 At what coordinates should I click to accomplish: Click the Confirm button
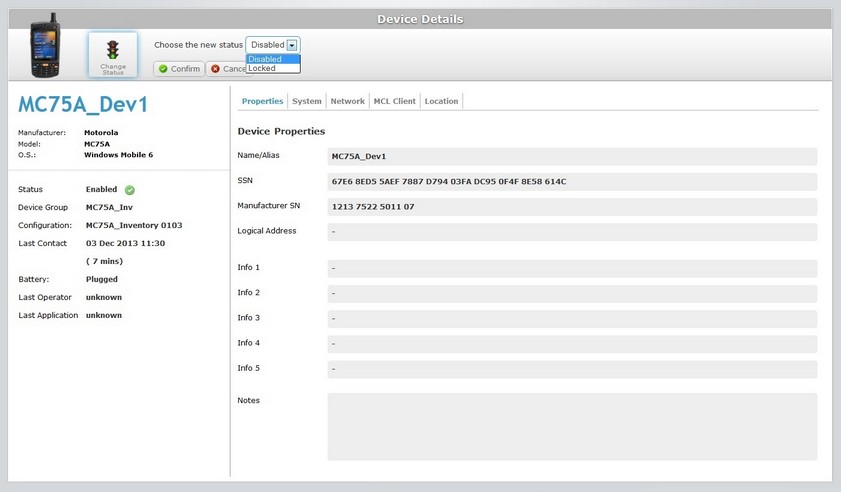pyautogui.click(x=179, y=69)
